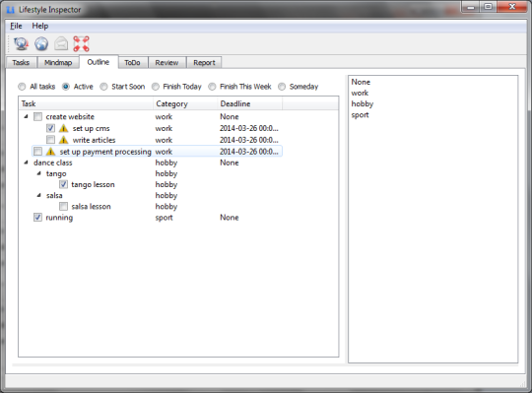
Task: Select the Active filter radio button
Action: click(66, 87)
